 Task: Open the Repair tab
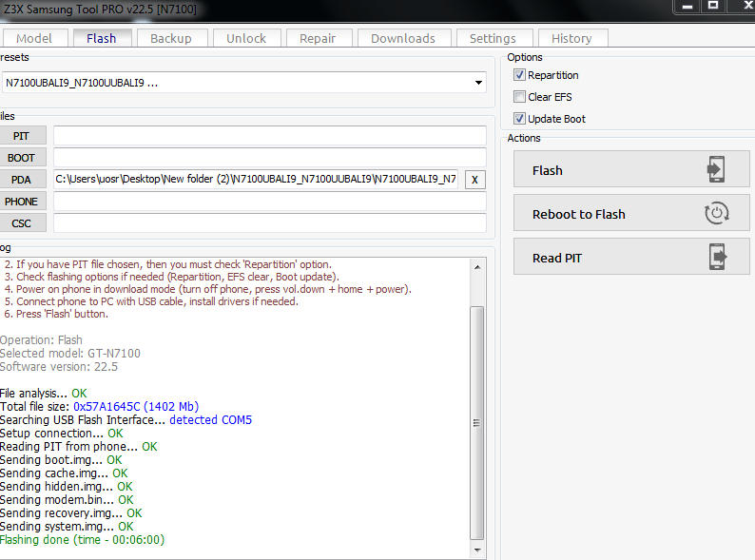click(318, 38)
